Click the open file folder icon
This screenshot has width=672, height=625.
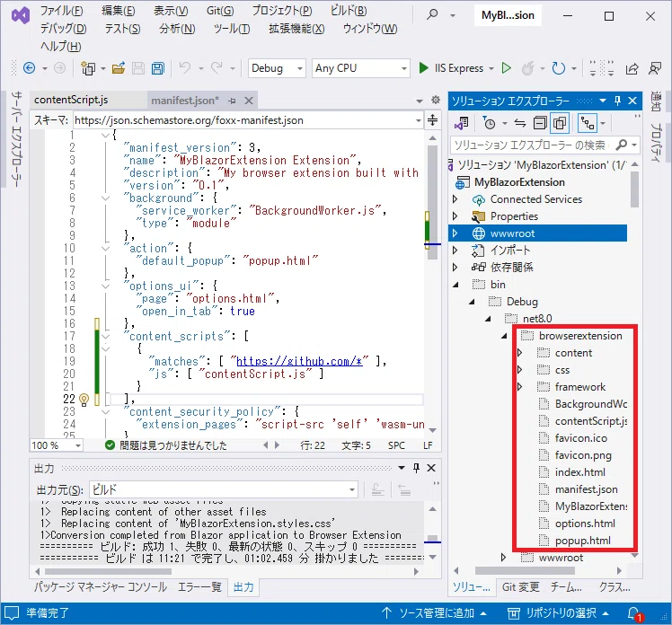[119, 68]
